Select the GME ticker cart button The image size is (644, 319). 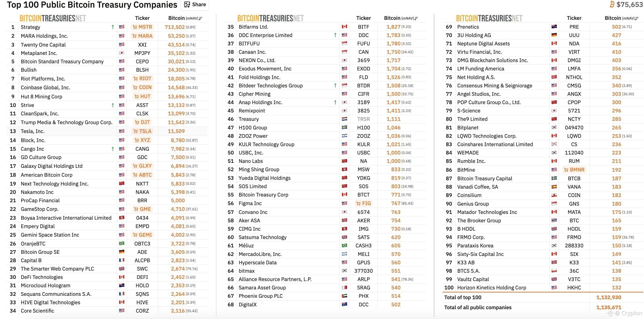click(142, 209)
